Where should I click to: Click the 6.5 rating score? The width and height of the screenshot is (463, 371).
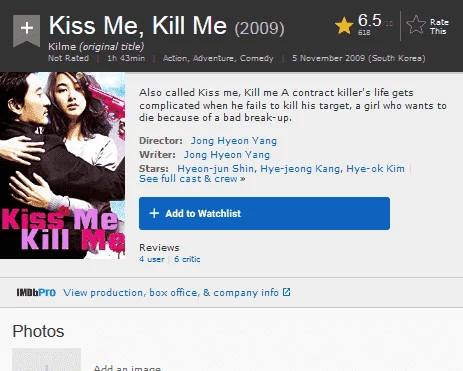point(369,20)
